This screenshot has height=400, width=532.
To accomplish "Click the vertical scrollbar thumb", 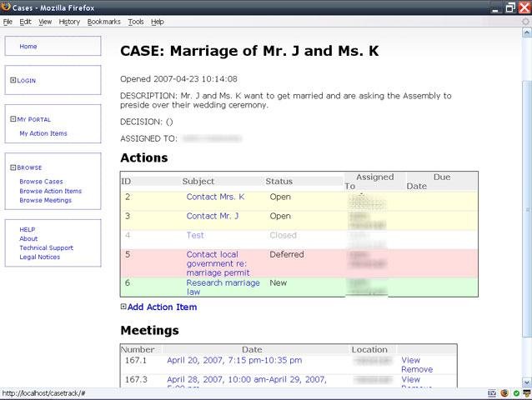I will tap(526, 208).
